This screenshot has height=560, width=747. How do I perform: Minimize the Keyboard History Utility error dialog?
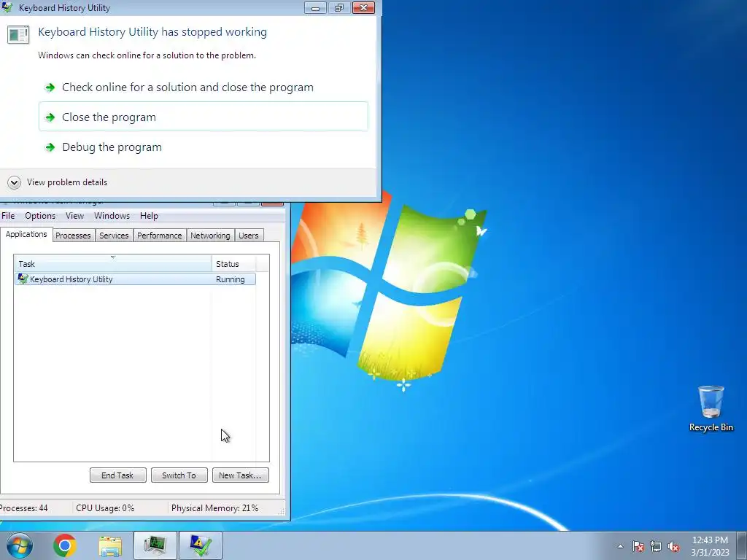[315, 7]
